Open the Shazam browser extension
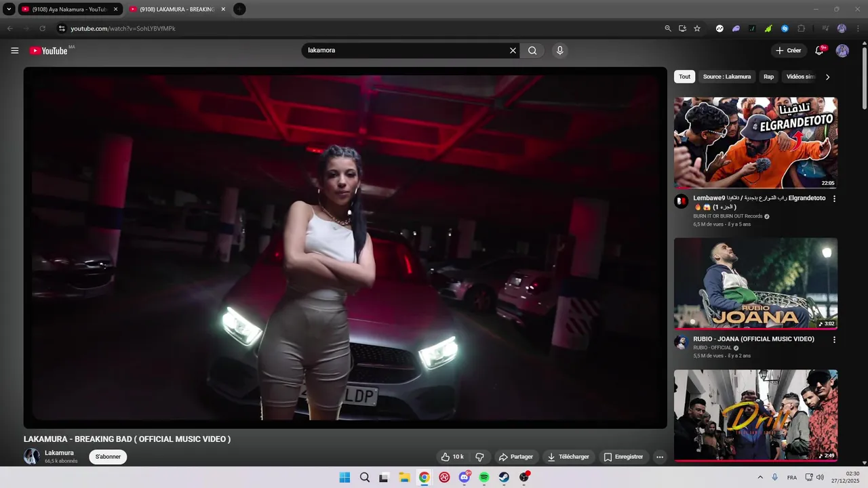This screenshot has width=868, height=488. (x=785, y=28)
